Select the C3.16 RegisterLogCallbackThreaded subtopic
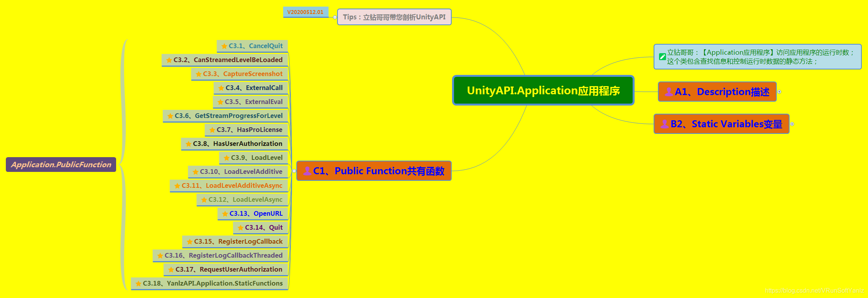 (x=220, y=256)
